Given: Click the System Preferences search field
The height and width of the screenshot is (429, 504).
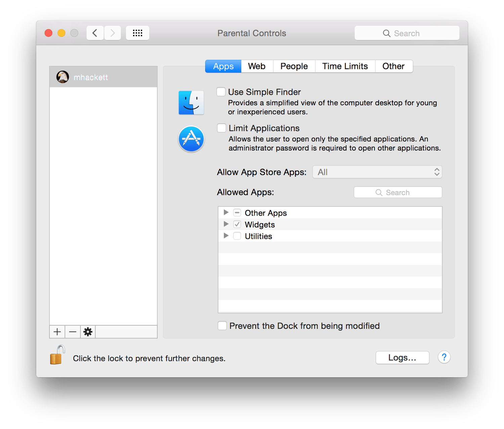Looking at the screenshot, I should tap(407, 33).
